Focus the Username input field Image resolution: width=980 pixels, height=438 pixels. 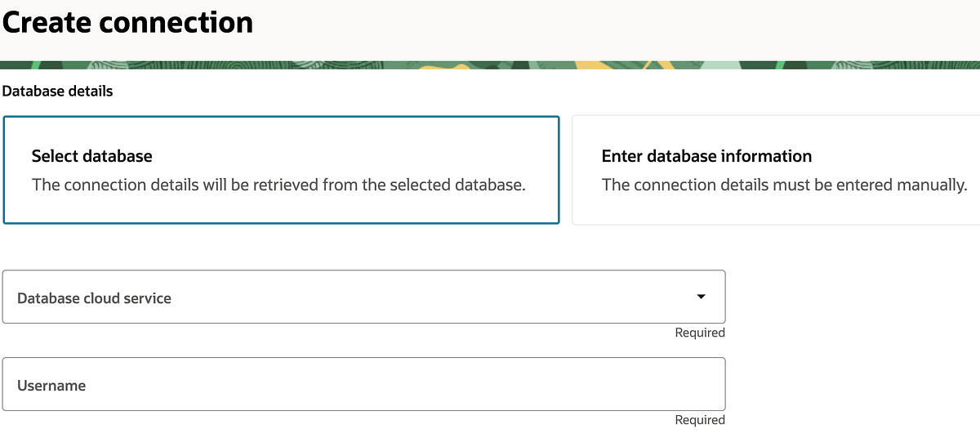pos(363,384)
